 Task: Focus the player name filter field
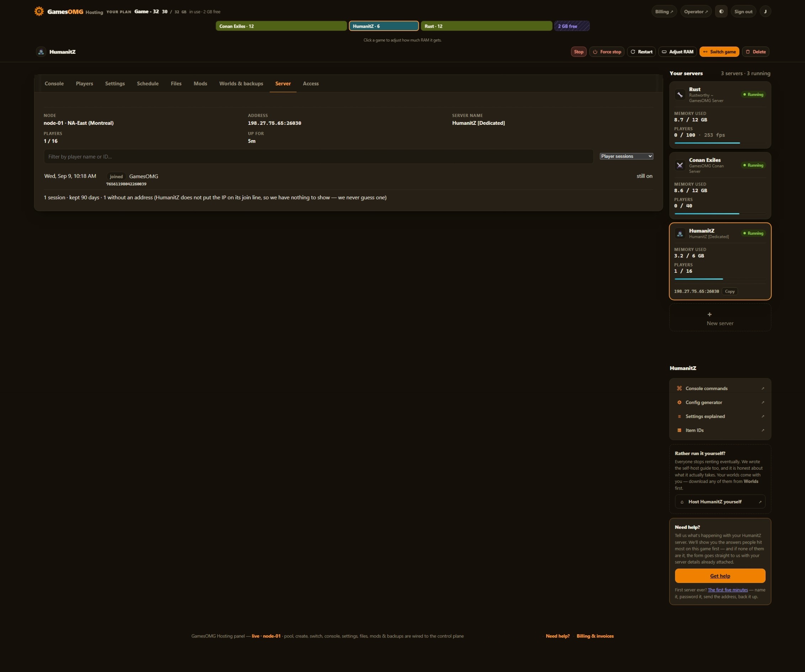[x=318, y=156]
